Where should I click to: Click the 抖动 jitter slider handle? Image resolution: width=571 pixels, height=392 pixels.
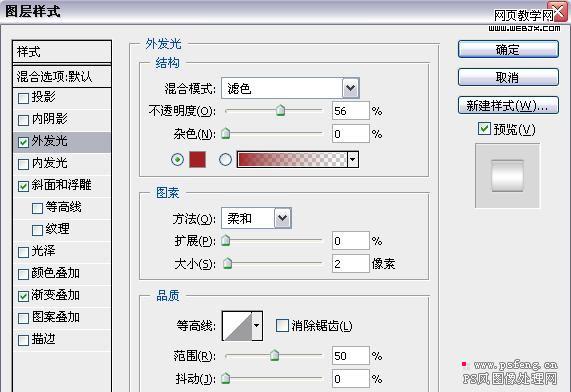226,378
